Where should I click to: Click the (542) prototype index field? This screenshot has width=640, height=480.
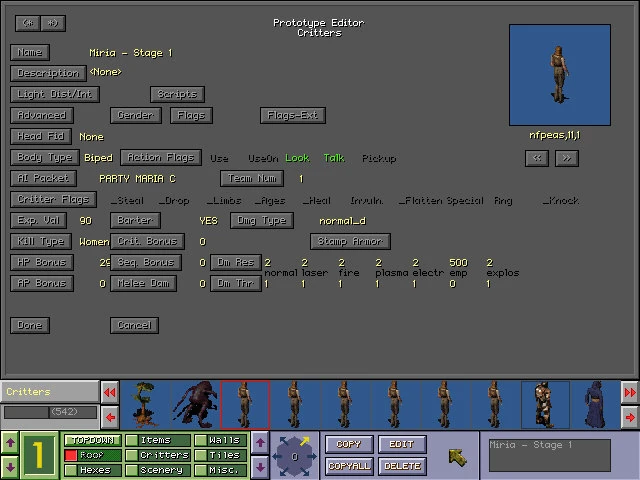tap(51, 412)
